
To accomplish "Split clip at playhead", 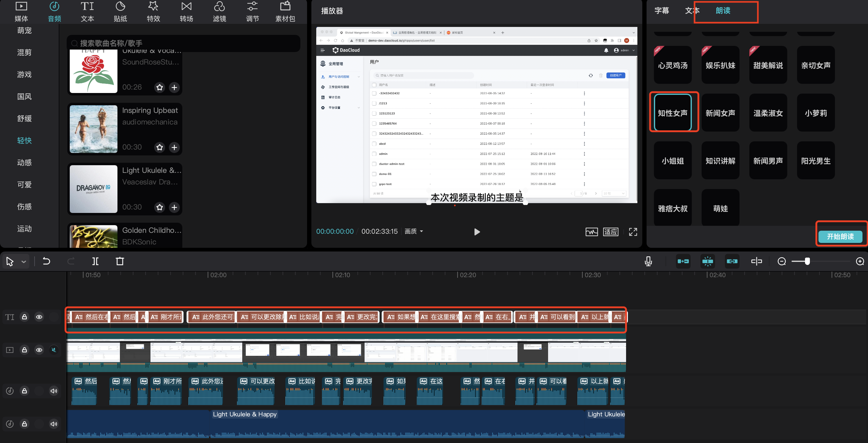I will (95, 261).
